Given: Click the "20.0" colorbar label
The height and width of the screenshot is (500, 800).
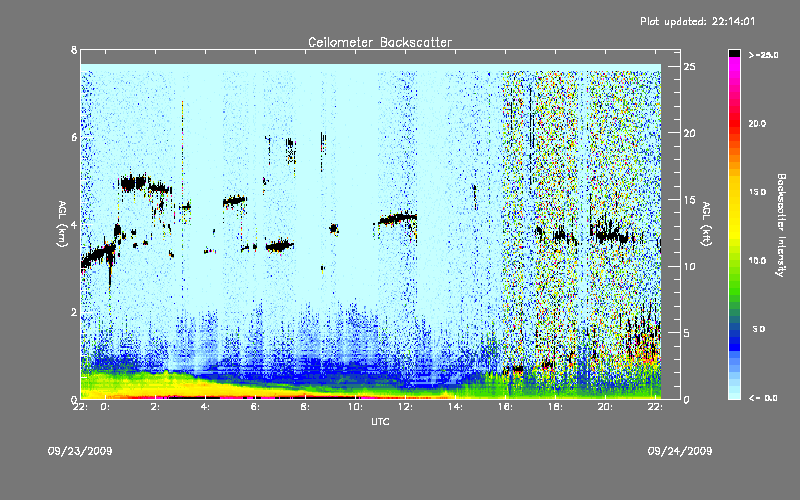Looking at the screenshot, I should 757,123.
